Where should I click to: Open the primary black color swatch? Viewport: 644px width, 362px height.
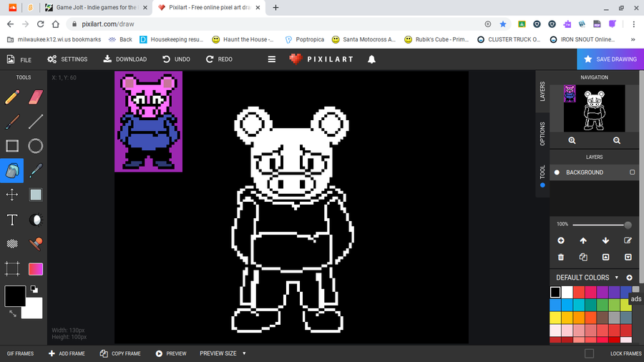tap(15, 296)
